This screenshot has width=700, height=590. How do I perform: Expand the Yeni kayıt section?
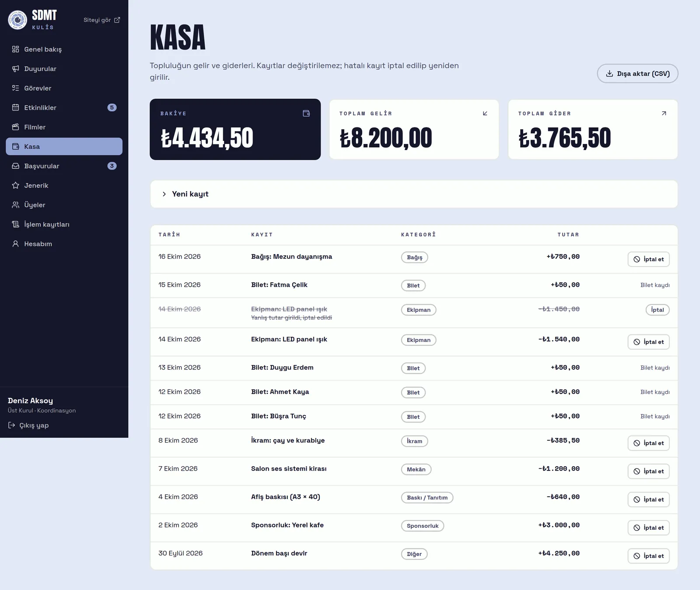click(x=414, y=194)
